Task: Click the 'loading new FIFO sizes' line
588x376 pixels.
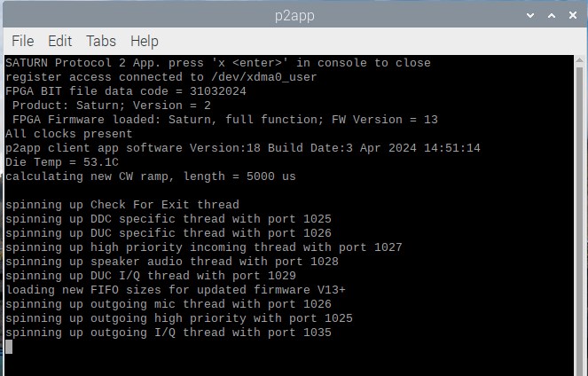Action: point(176,290)
